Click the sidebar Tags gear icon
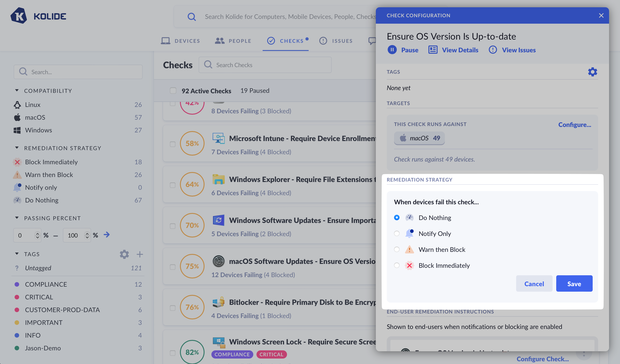The width and height of the screenshot is (620, 364). click(x=124, y=254)
